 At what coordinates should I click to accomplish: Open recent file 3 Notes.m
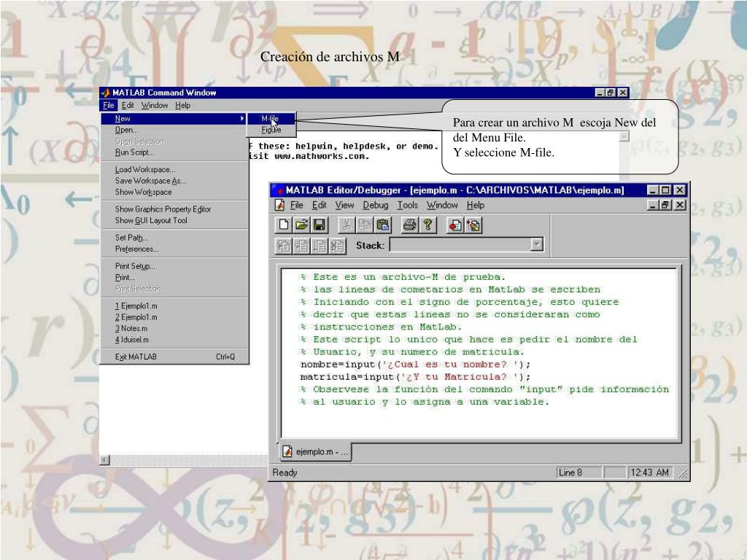coord(174,329)
